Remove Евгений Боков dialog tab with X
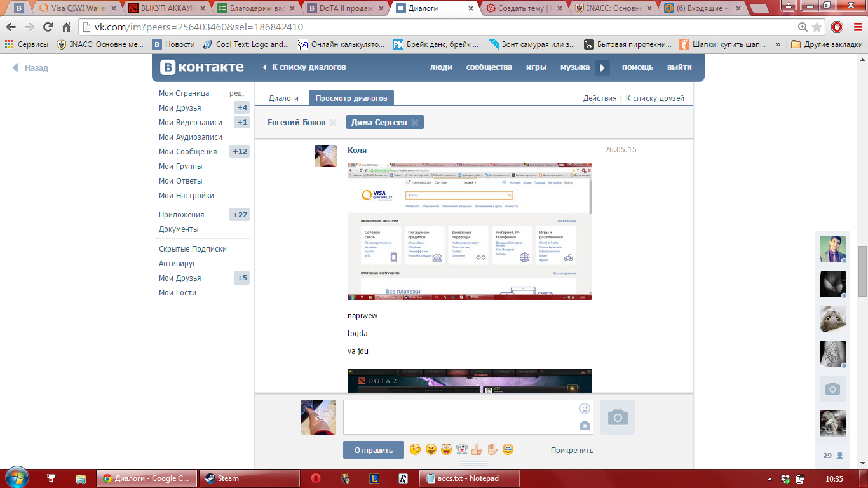 coord(333,123)
